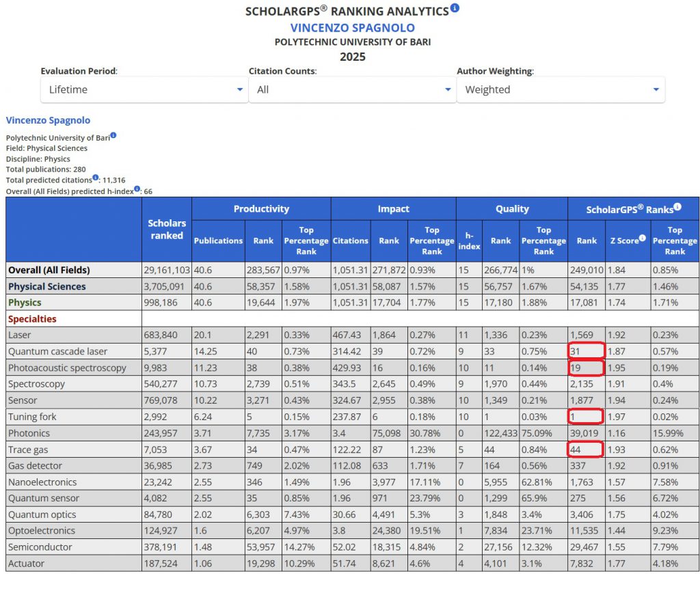The height and width of the screenshot is (608, 700).
Task: Open the Quantum cascade laser specialty
Action: (57, 351)
